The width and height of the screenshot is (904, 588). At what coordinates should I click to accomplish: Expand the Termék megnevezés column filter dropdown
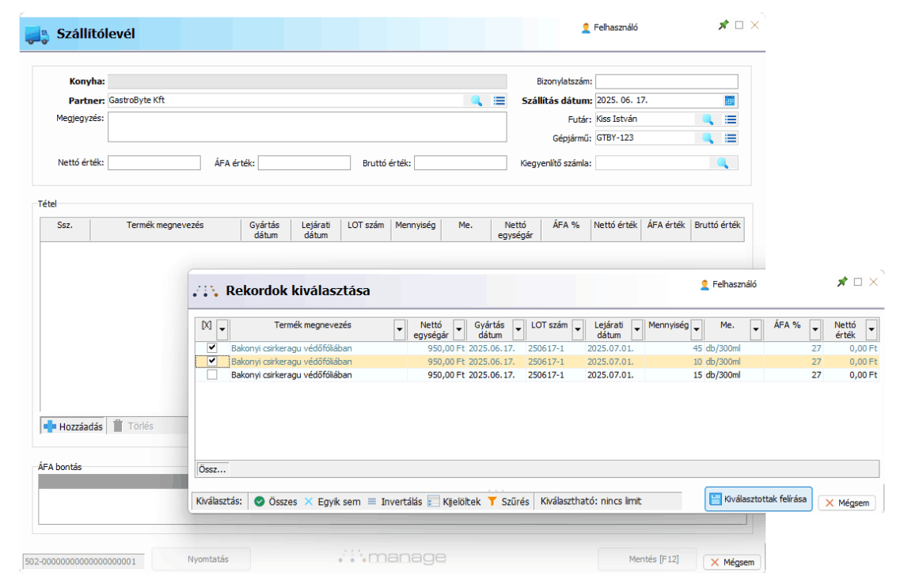tap(400, 329)
